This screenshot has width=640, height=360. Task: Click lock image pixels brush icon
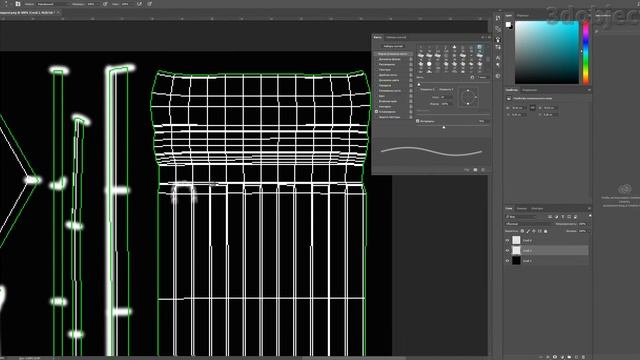(x=528, y=231)
